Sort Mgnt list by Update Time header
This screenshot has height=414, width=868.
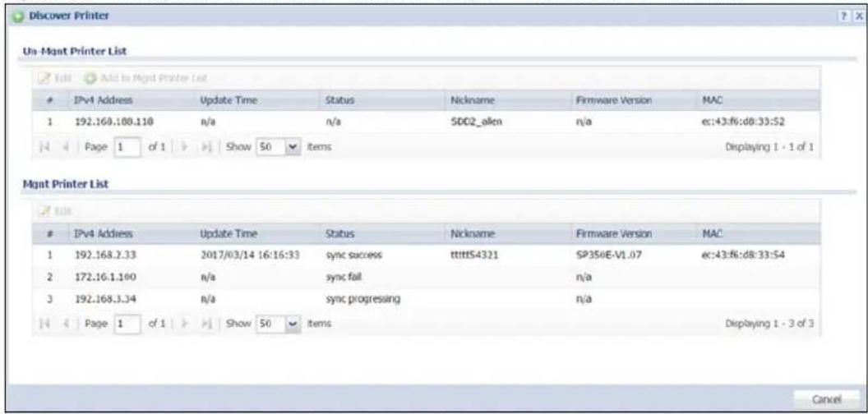click(256, 233)
